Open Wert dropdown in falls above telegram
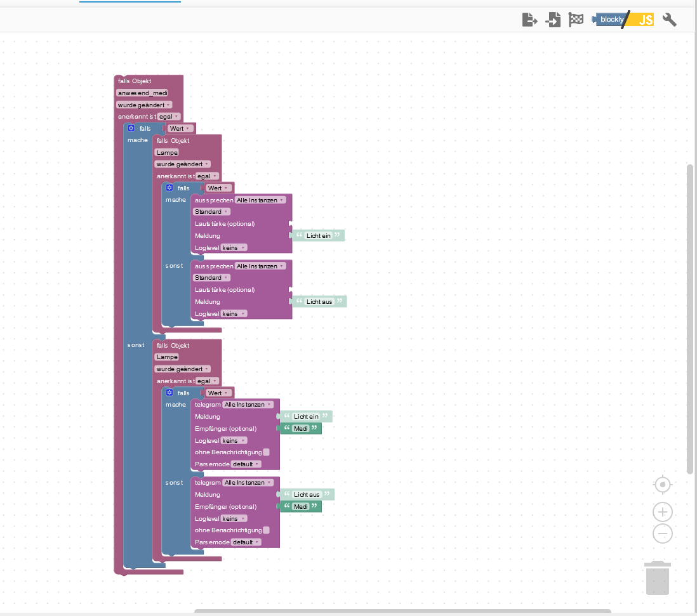The height and width of the screenshot is (616, 697). click(x=218, y=393)
